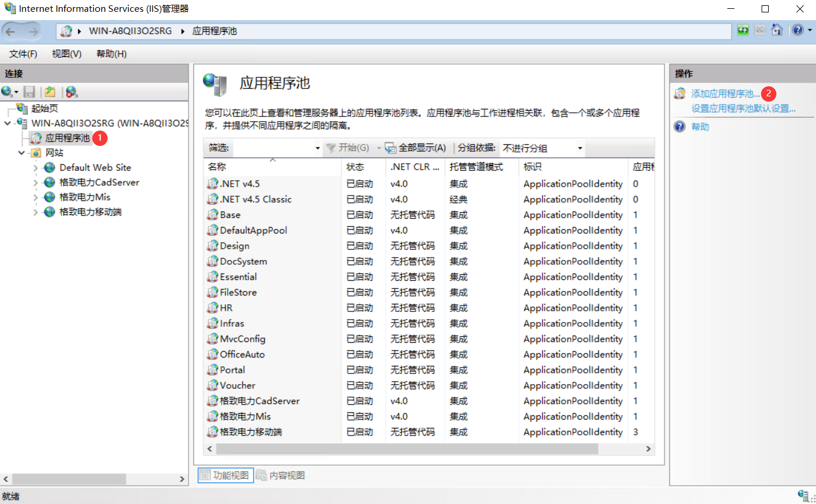Switch to 内容视图 tab
This screenshot has width=816, height=504.
[281, 475]
